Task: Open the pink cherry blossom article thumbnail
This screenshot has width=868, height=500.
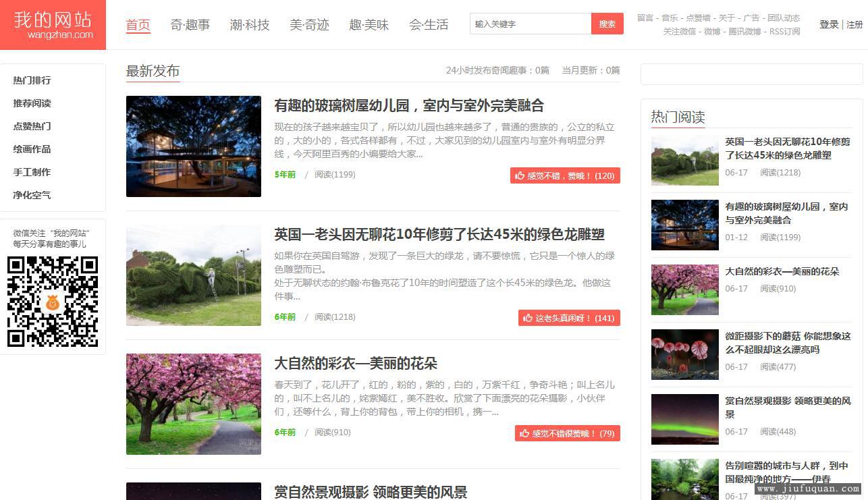Action: pos(194,404)
